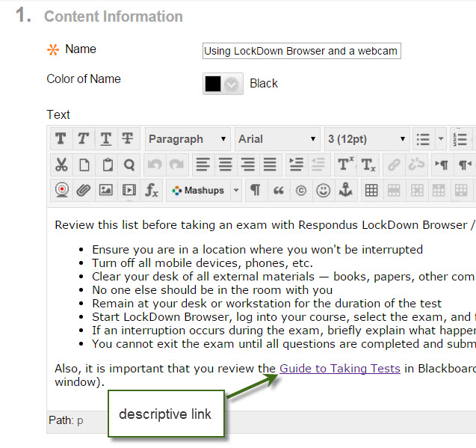Click the Name input field

(x=302, y=51)
